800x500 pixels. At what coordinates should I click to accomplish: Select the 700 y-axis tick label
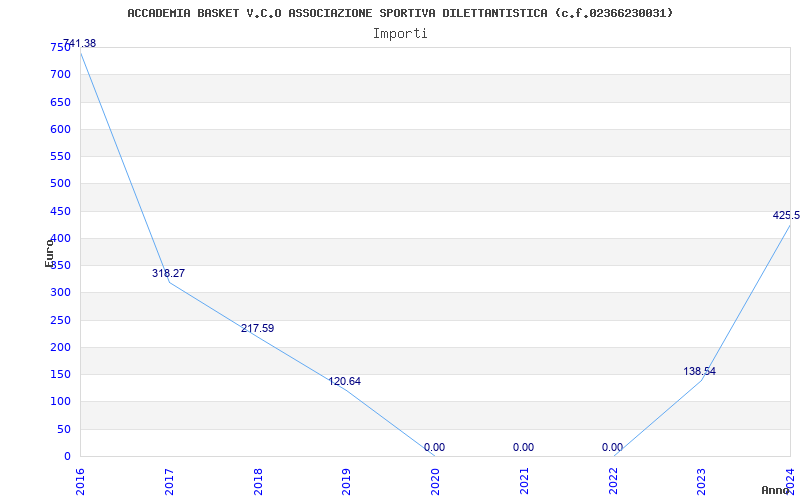(x=60, y=74)
